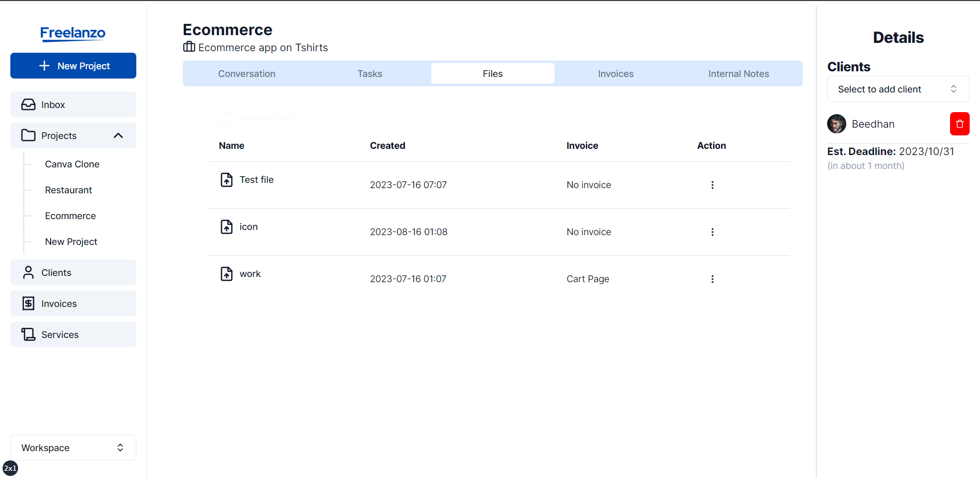Screen dimensions: 980x478
Task: Click the Freelanzo logo
Action: click(73, 34)
